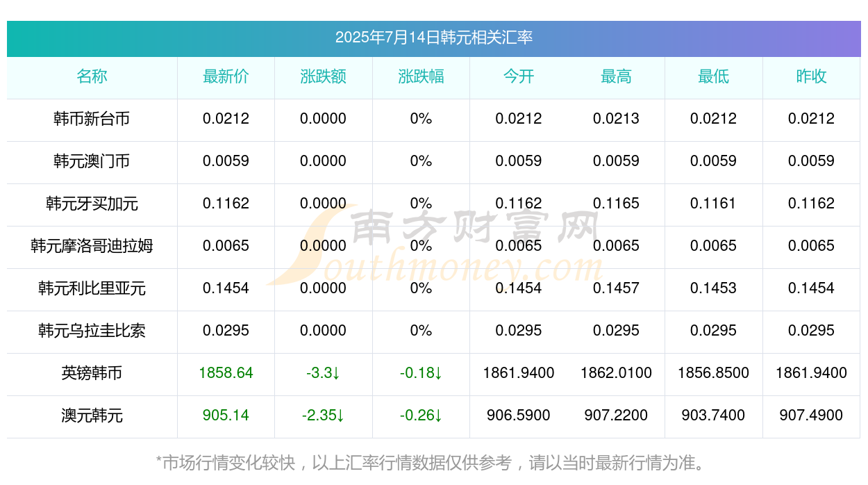Select the 韩元牙买加元 row name
This screenshot has width=868, height=485.
pos(92,204)
